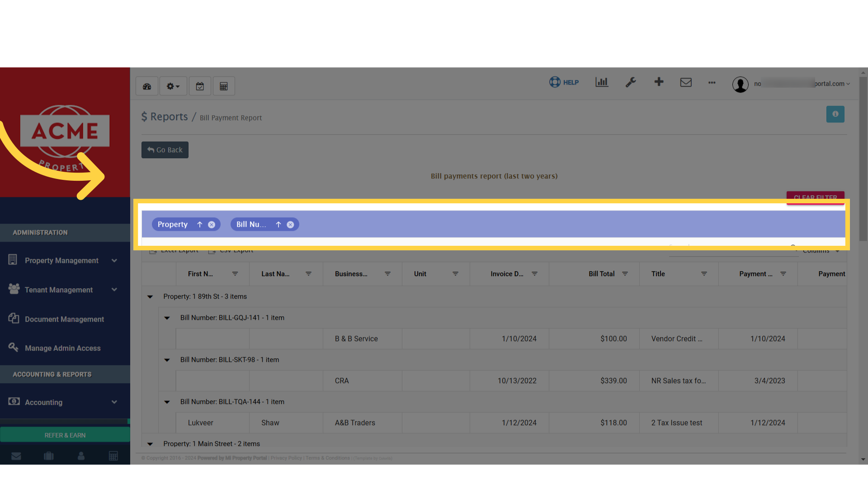Screen dimensions: 868x488
Task: Click the Go Back button
Action: (x=165, y=150)
